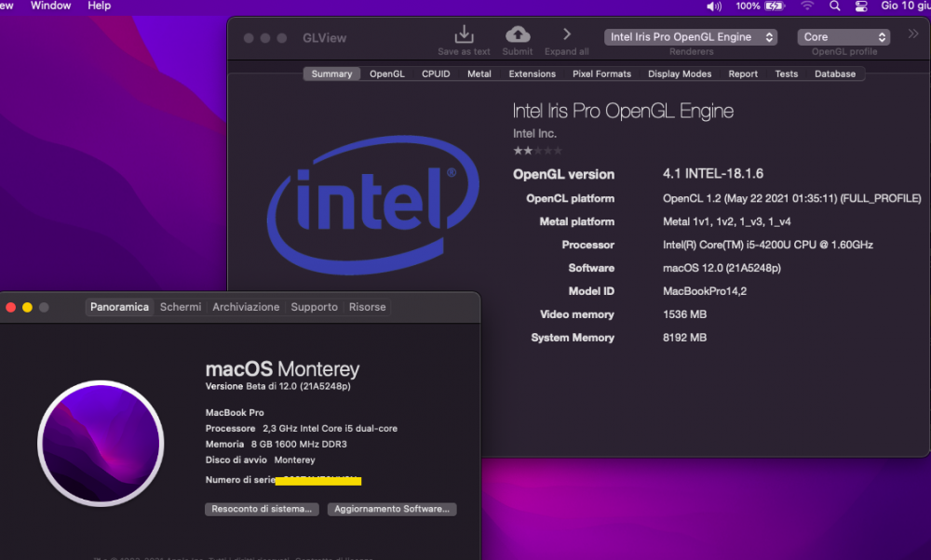Viewport: 931px width, 560px height.
Task: Open the Database tab
Action: tap(835, 73)
